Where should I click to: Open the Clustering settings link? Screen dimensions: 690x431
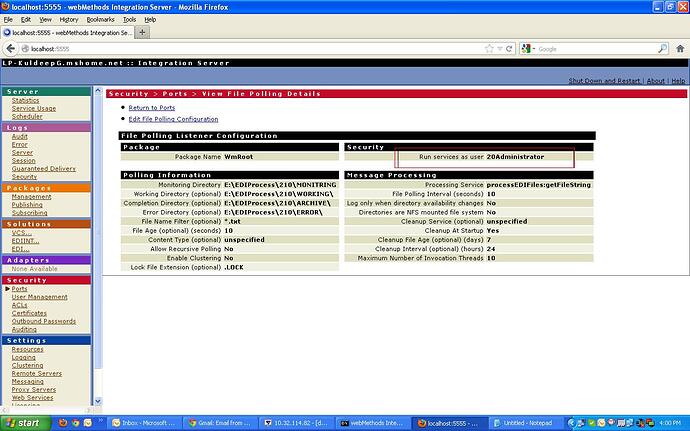pyautogui.click(x=27, y=365)
